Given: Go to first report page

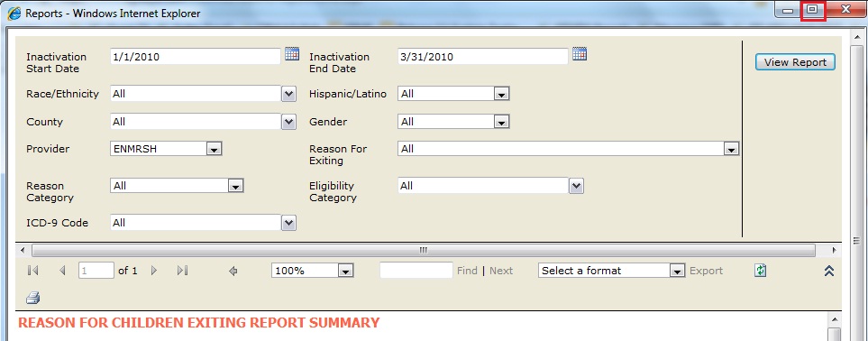Looking at the screenshot, I should pyautogui.click(x=32, y=271).
